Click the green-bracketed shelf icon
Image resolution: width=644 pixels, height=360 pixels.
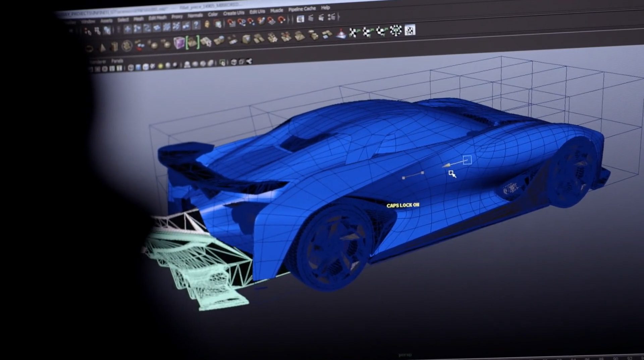pyautogui.click(x=193, y=42)
